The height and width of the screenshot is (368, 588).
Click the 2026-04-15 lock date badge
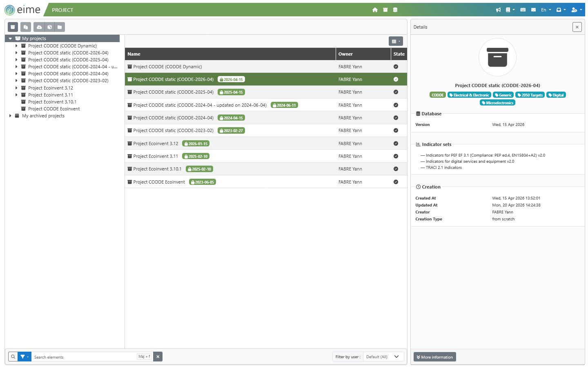(x=232, y=80)
